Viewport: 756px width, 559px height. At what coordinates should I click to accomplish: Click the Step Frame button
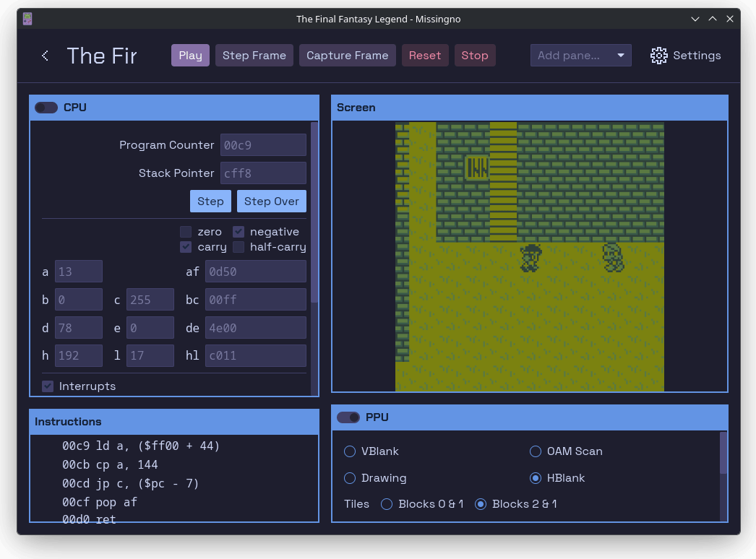pyautogui.click(x=254, y=56)
